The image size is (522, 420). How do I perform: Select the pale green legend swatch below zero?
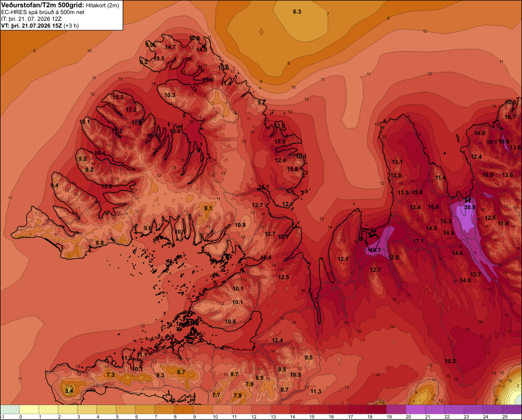[x=10, y=410]
